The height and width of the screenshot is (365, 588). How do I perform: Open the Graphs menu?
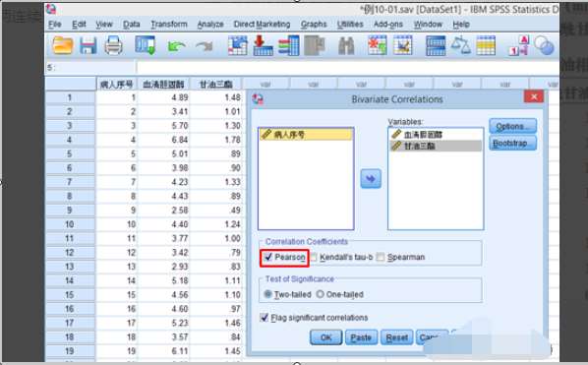tap(314, 25)
